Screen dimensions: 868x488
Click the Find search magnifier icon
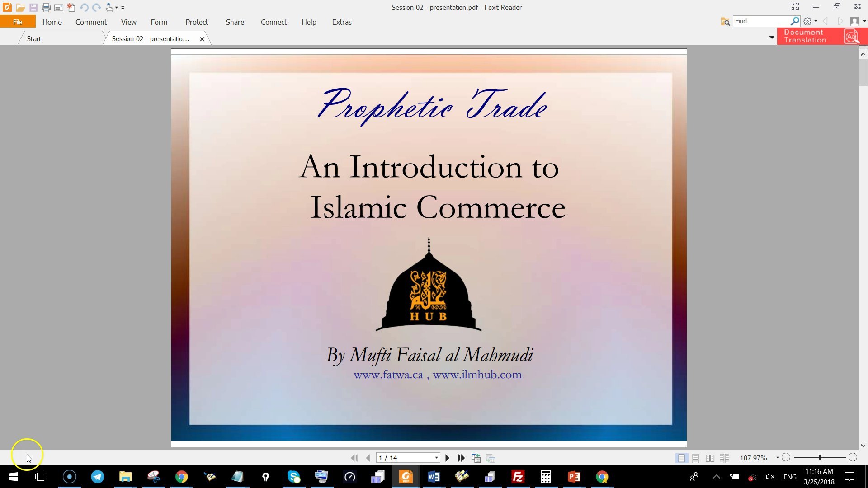click(794, 21)
